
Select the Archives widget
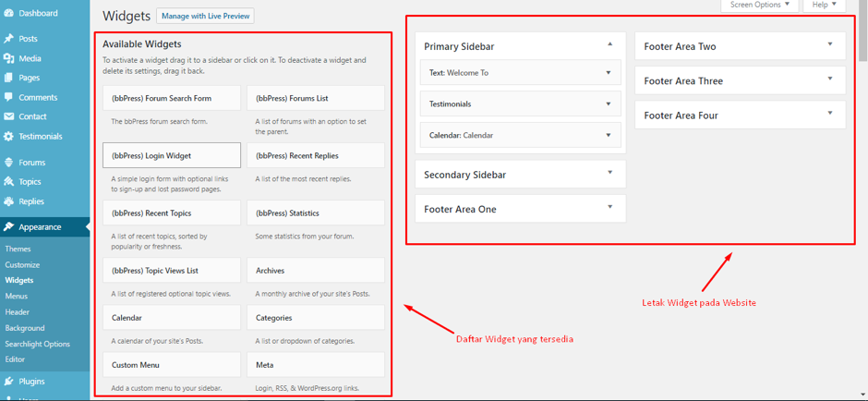click(316, 271)
